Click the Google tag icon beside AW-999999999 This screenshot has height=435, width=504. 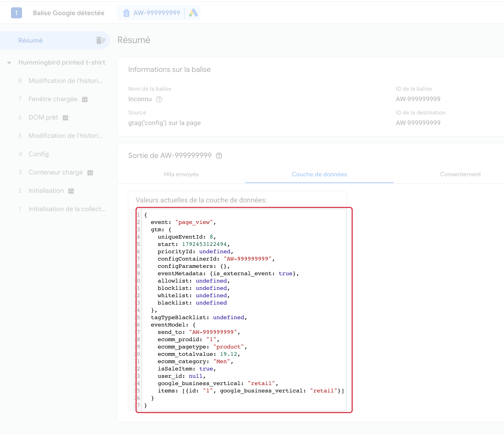point(126,13)
